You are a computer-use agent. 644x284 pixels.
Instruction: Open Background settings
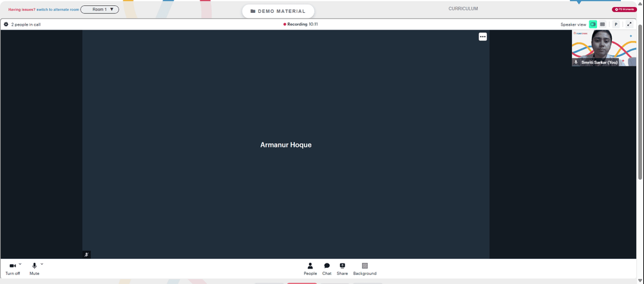(365, 269)
